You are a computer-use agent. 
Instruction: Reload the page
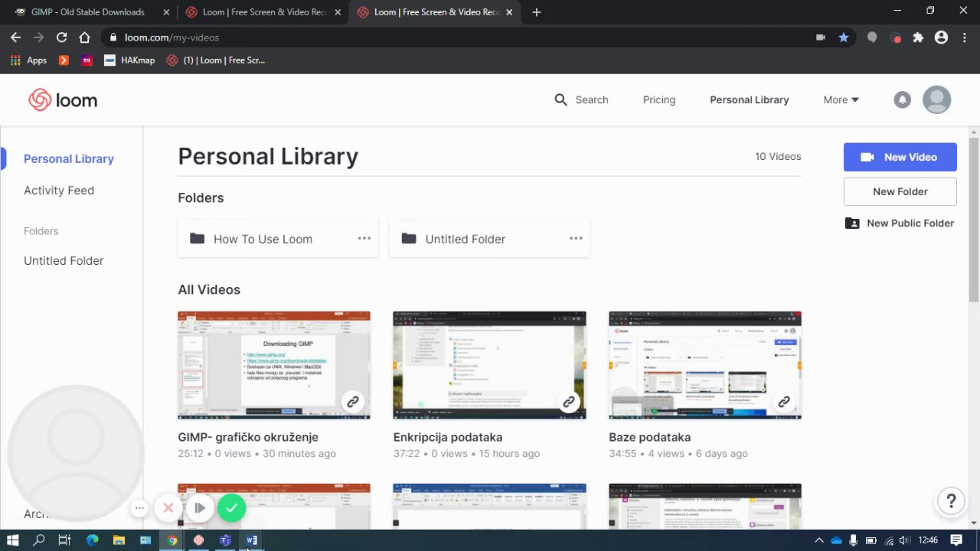pyautogui.click(x=61, y=37)
